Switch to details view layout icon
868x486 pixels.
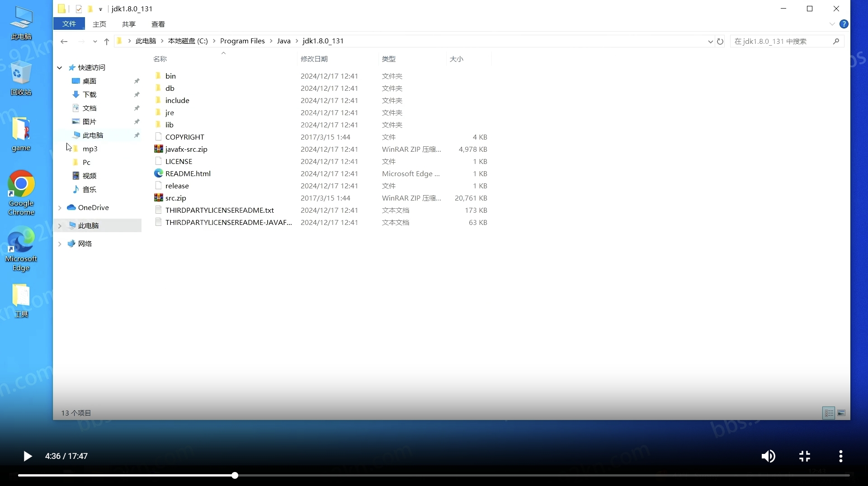(x=829, y=413)
